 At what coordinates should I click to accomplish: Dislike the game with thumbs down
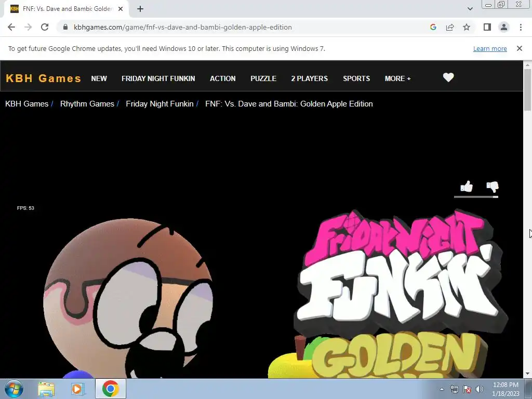pyautogui.click(x=493, y=187)
